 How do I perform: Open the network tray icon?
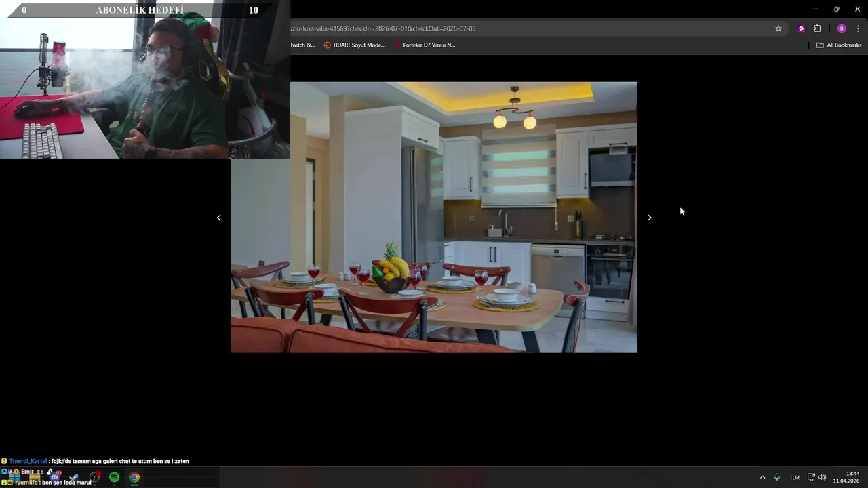tap(811, 477)
